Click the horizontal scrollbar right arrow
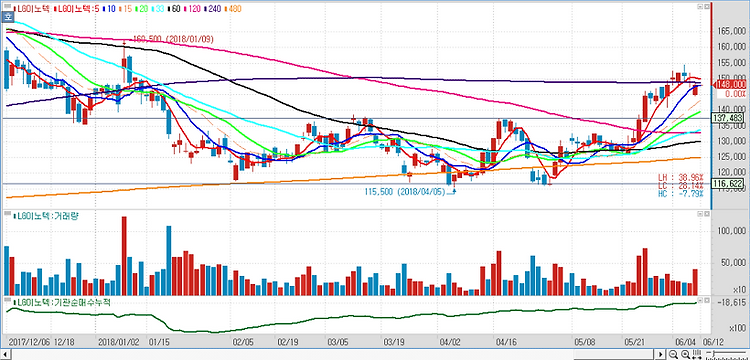Image resolution: width=750 pixels, height=360 pixels. coord(661,354)
